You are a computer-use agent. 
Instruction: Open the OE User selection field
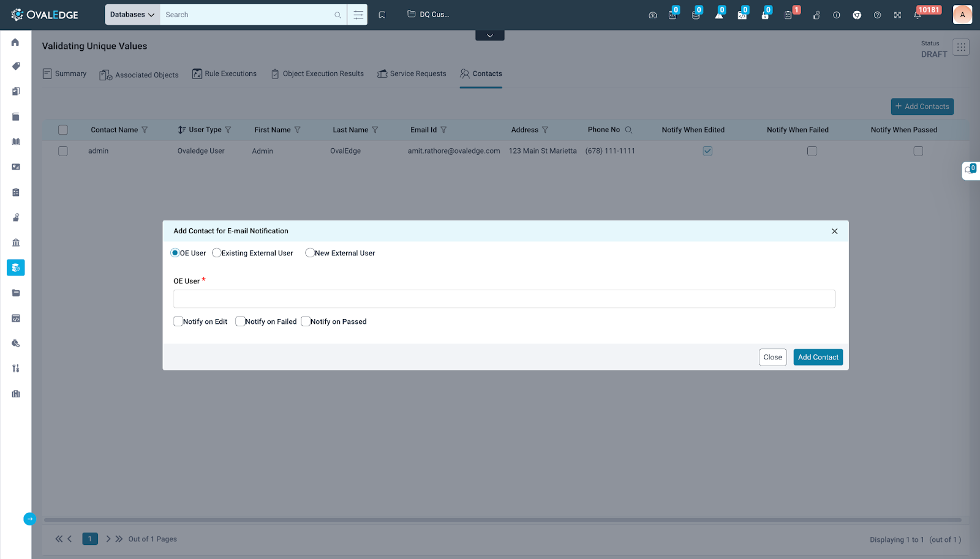[504, 299]
